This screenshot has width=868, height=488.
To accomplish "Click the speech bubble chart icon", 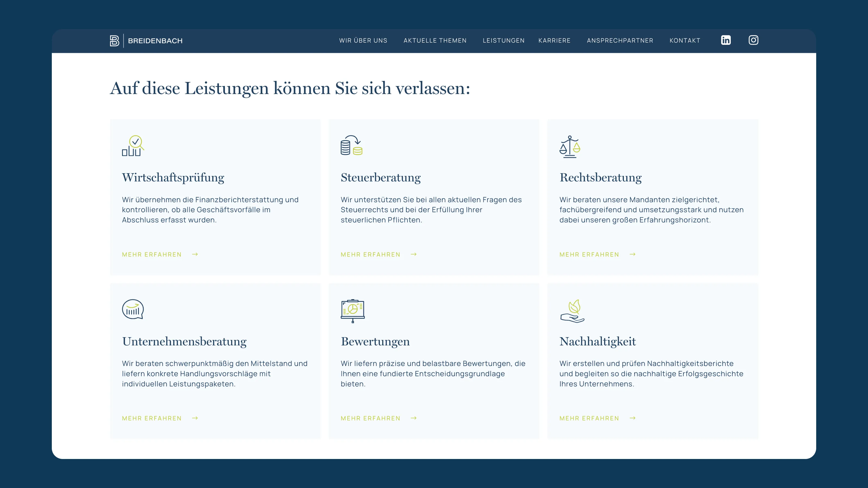I will coord(133,309).
